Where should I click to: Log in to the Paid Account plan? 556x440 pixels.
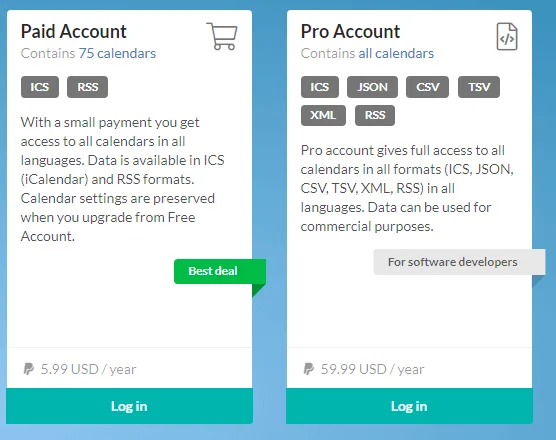[x=129, y=406]
